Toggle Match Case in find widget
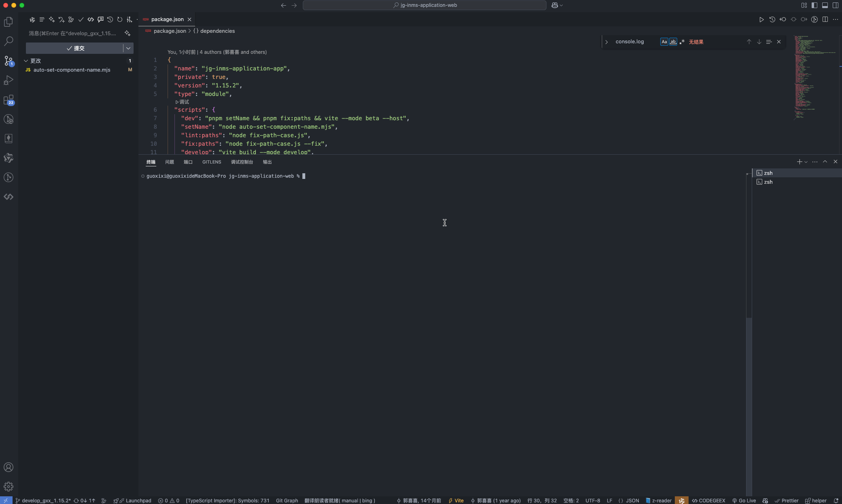 point(664,42)
